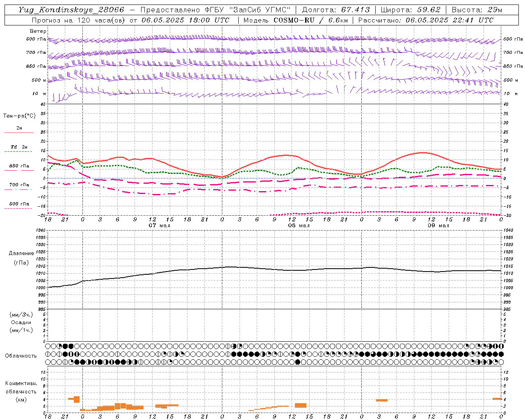Click the 40 tick on left temperature axis
Screen dimensions: 525x420
[43, 104]
